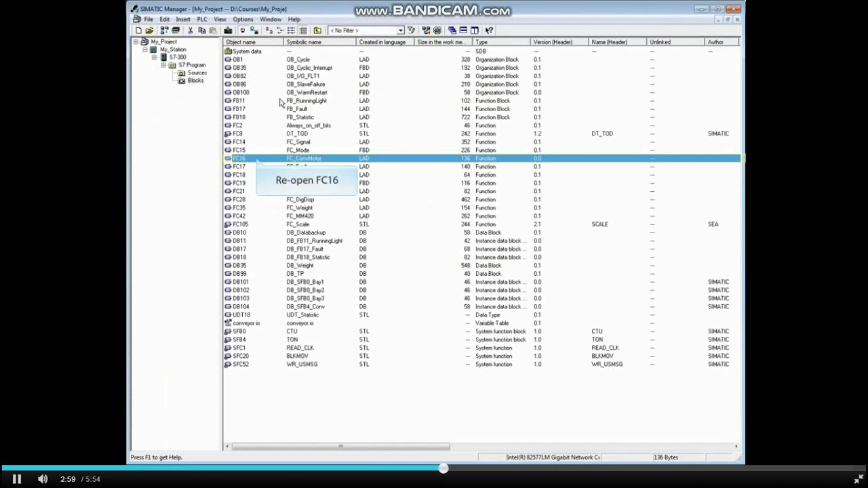Image resolution: width=868 pixels, height=488 pixels.
Task: Select the UDT18 UDT_Statistic row
Action: [481, 315]
